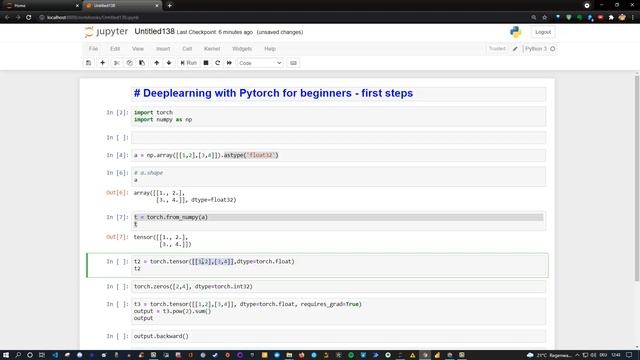Click the browser address bar

(x=282, y=18)
